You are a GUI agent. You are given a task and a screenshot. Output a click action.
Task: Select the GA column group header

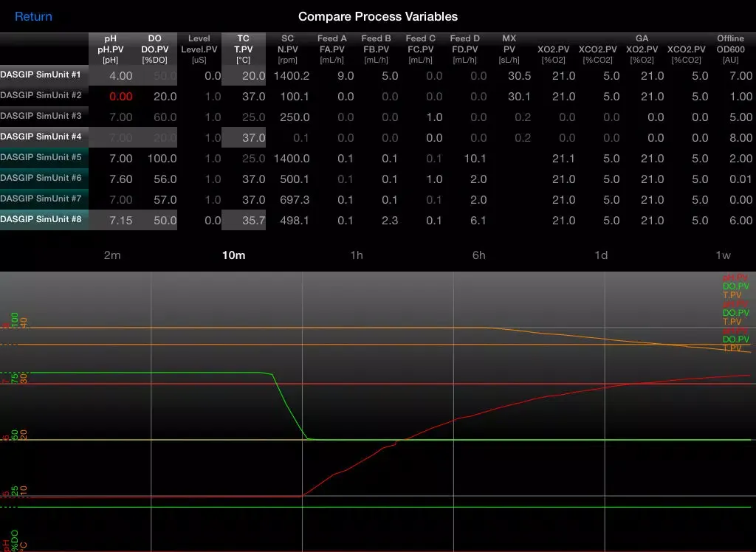coord(642,38)
